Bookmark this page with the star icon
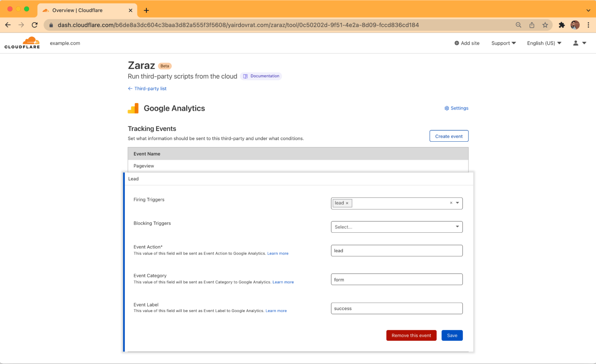596x364 pixels. [545, 25]
